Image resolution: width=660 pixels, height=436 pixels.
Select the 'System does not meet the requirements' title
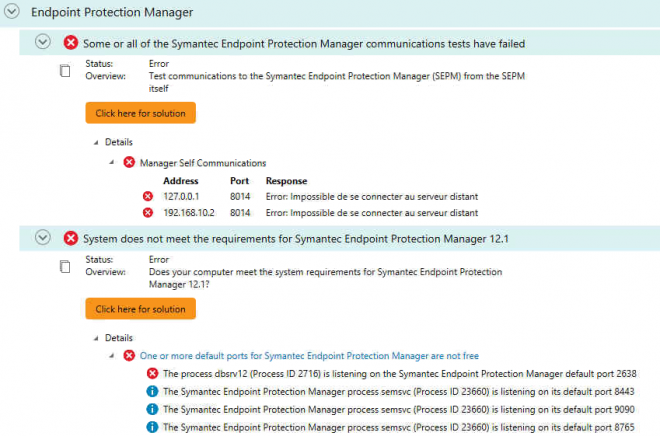(295, 239)
